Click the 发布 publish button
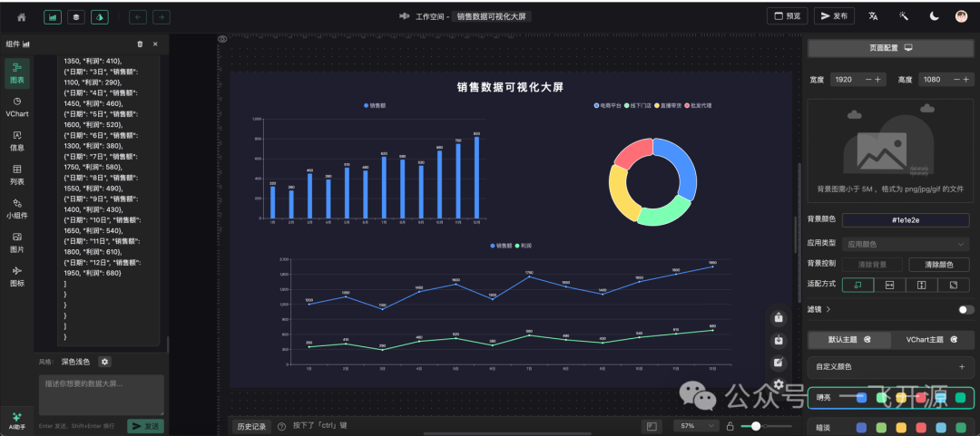The image size is (980, 436). pyautogui.click(x=834, y=16)
